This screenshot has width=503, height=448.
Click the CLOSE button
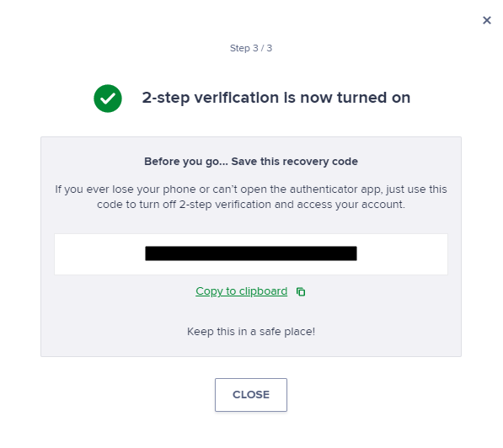pyautogui.click(x=251, y=395)
